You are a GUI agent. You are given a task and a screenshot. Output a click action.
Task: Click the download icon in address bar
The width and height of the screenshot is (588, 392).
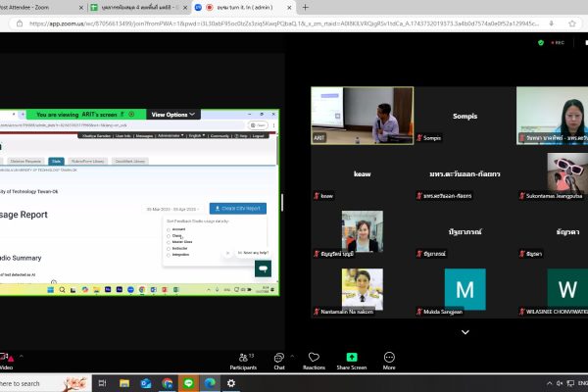tap(551, 24)
